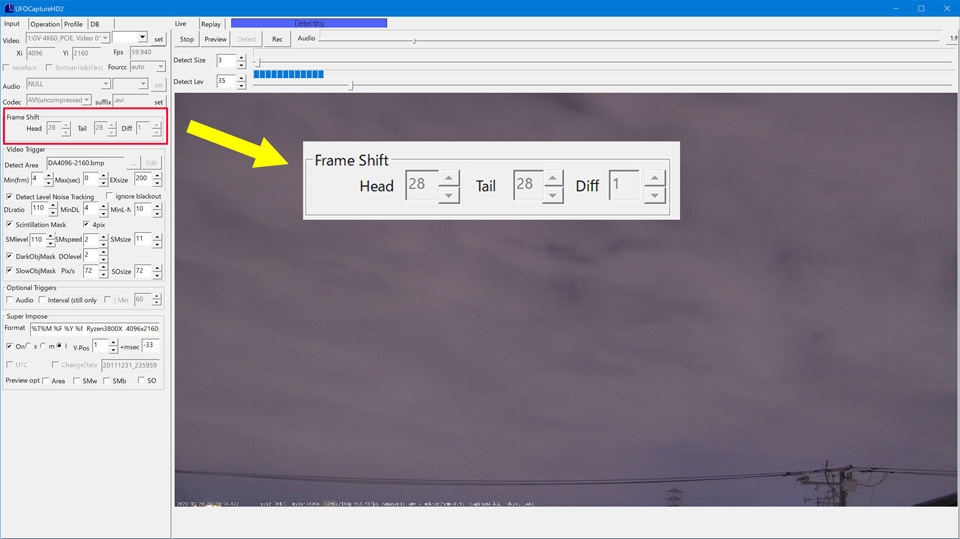Increase the Detect Size spinner value
Screen dimensions: 960x539
click(x=241, y=57)
